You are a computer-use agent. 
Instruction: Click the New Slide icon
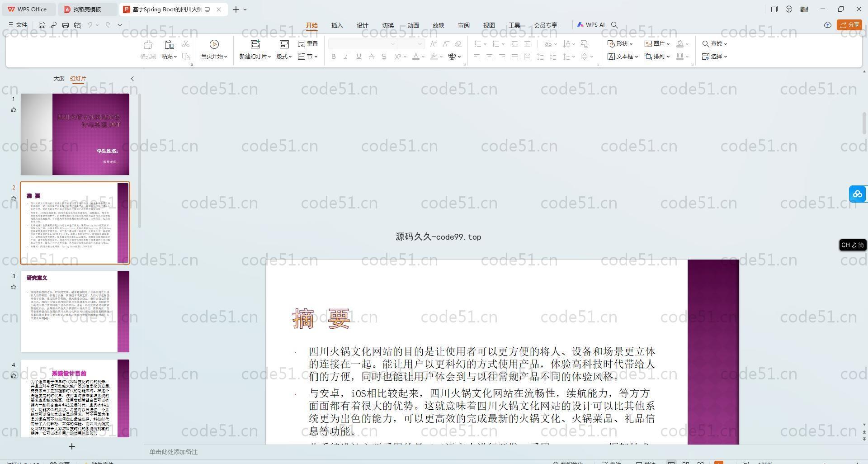point(255,44)
